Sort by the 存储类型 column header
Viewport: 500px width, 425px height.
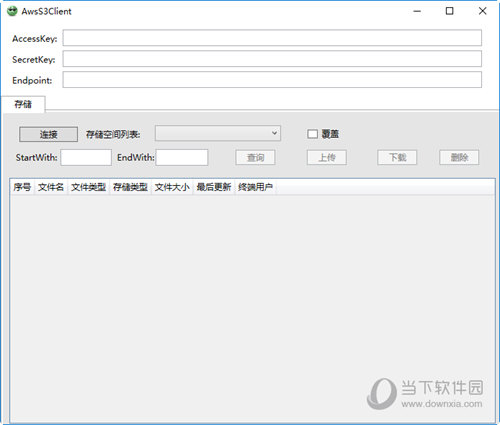[130, 187]
